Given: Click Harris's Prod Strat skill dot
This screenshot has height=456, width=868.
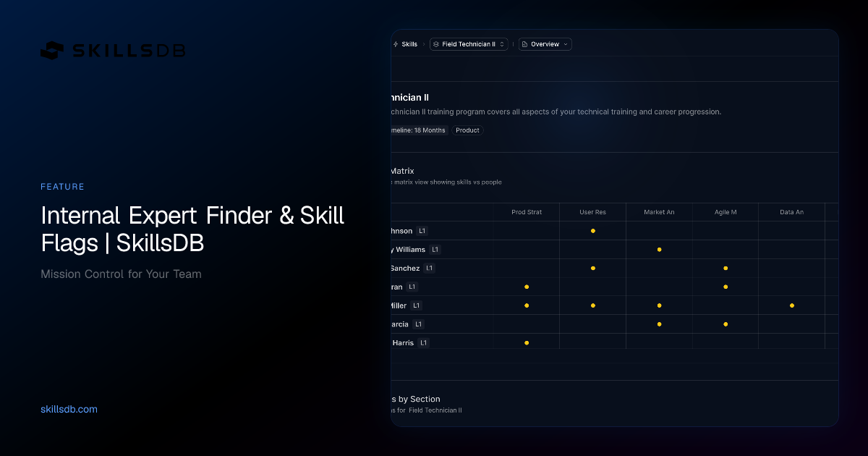Looking at the screenshot, I should 527,343.
